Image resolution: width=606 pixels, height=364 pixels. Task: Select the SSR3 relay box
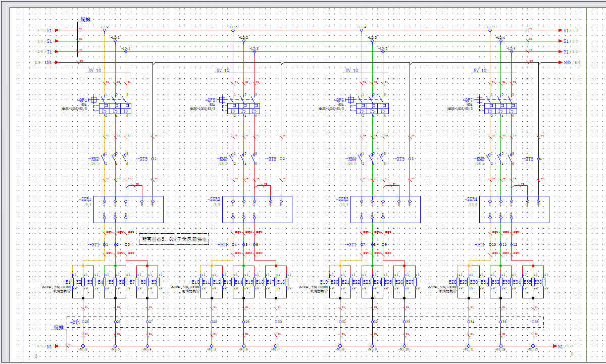click(385, 209)
